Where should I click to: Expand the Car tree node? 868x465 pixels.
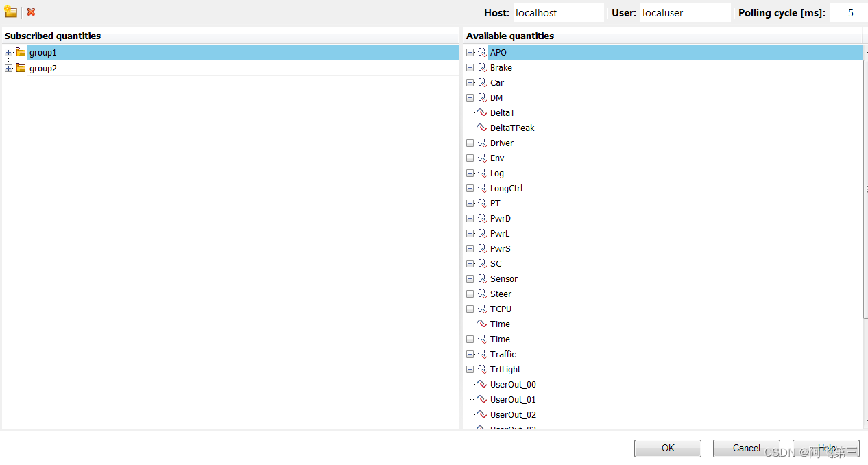tap(470, 83)
